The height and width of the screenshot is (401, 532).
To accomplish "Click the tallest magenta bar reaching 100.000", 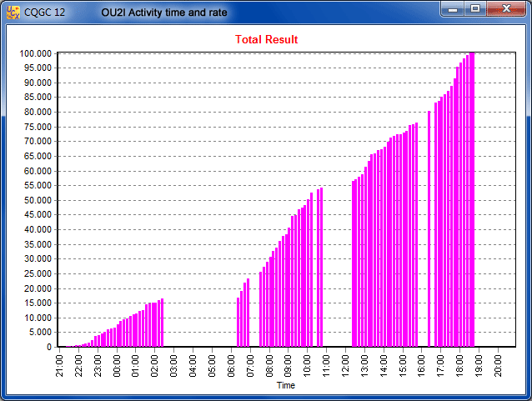I will [472, 200].
